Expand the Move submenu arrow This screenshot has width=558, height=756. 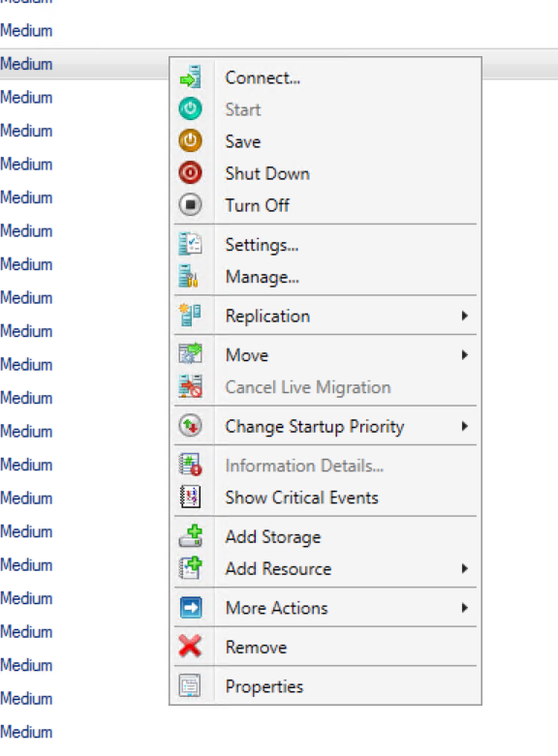[464, 355]
